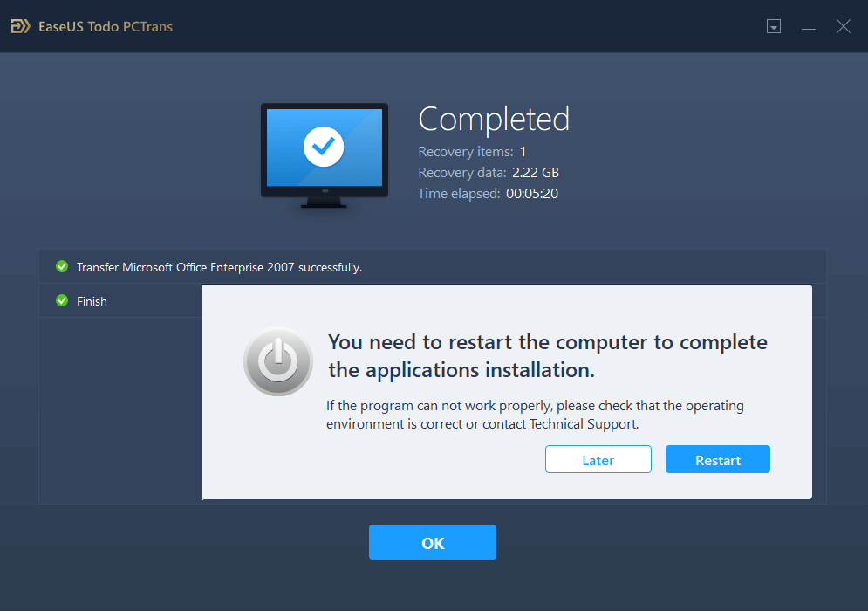Click the 'Time elapsed: 00:05:20' line
Viewport: 868px width, 611px height.
(488, 194)
